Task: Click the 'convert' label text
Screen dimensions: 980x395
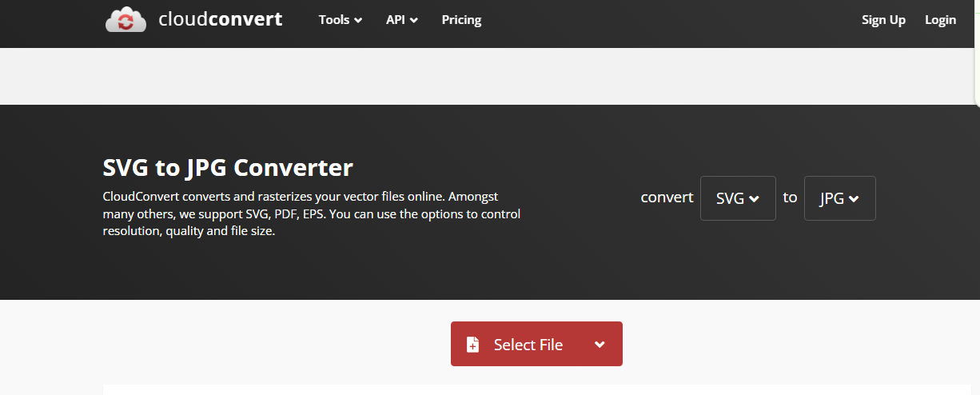Action: [667, 197]
